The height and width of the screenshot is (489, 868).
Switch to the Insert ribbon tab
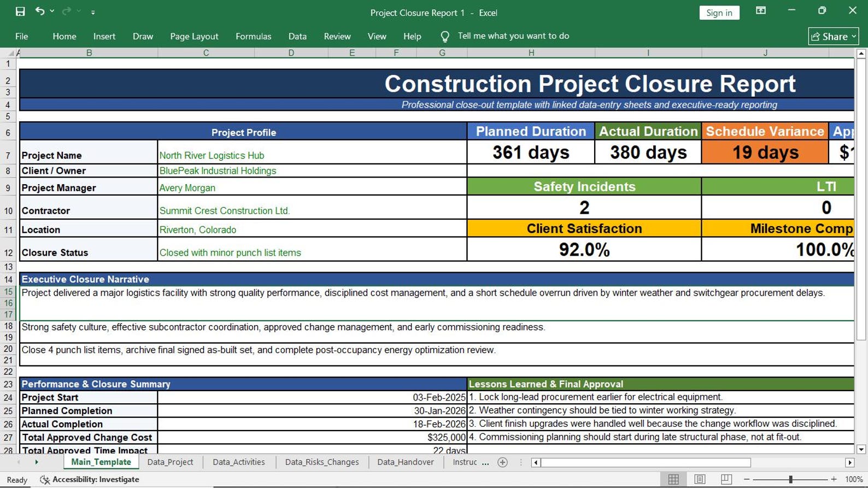tap(104, 36)
